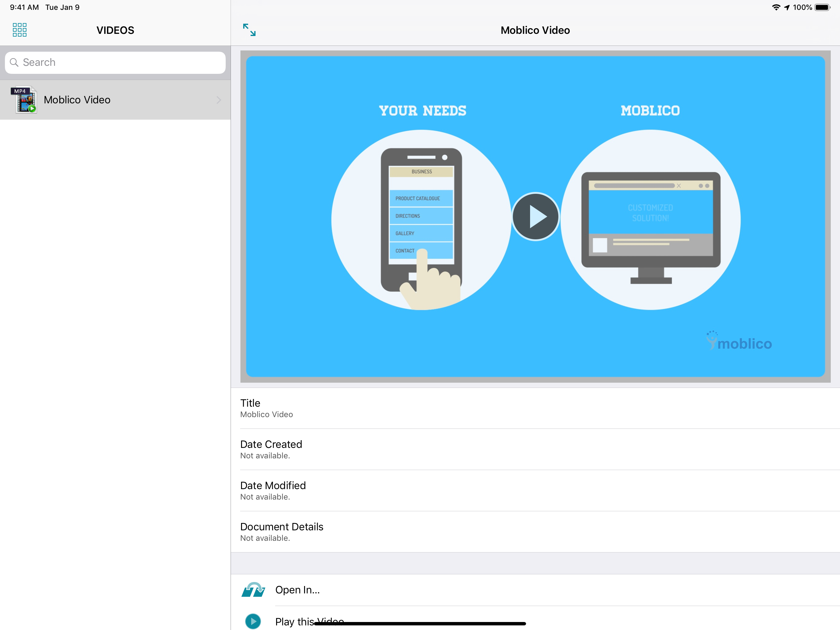
Task: Check the Wi-Fi status icon
Action: [776, 7]
